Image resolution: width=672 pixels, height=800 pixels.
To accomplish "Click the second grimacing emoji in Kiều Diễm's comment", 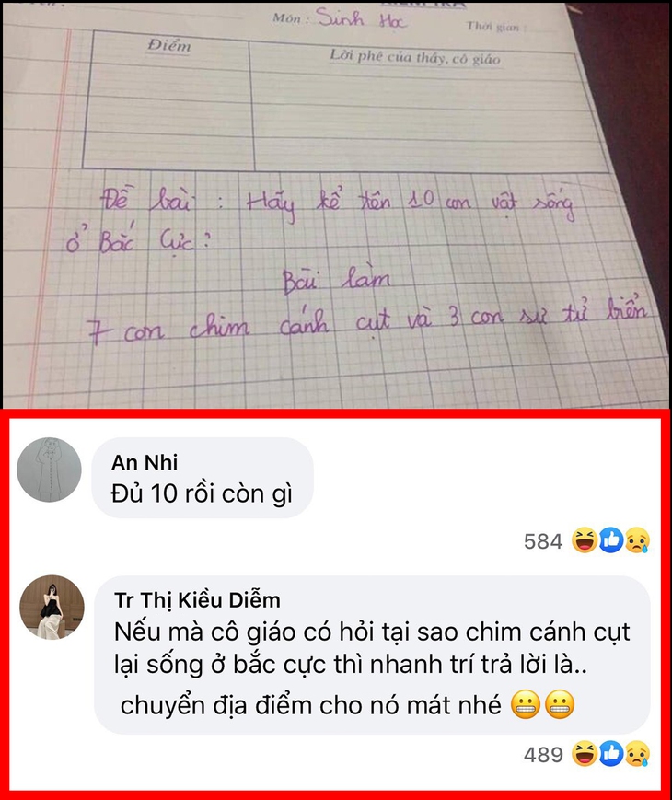I will click(x=560, y=705).
